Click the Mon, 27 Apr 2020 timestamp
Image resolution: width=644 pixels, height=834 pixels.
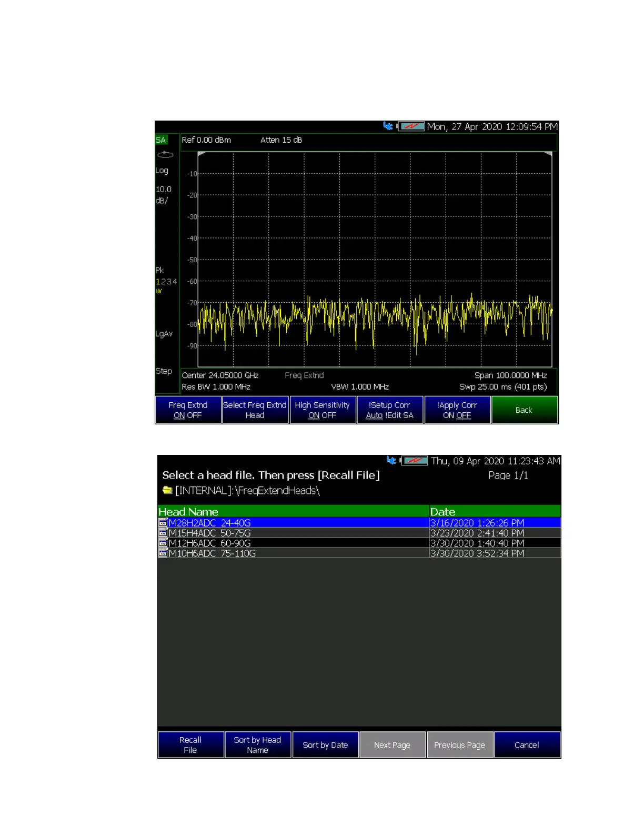[492, 126]
